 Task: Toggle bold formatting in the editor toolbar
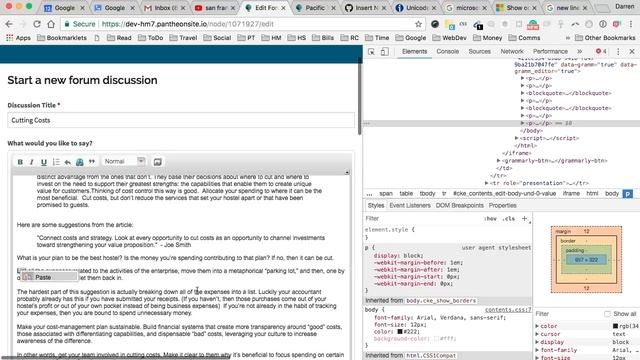[x=20, y=162]
